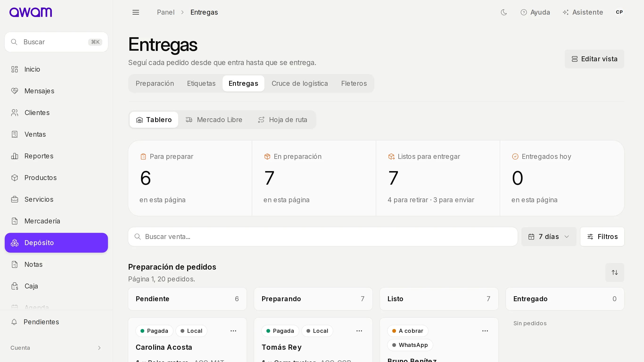This screenshot has height=362, width=644.
Task: Open Productos in the sidebar
Action: pyautogui.click(x=56, y=178)
